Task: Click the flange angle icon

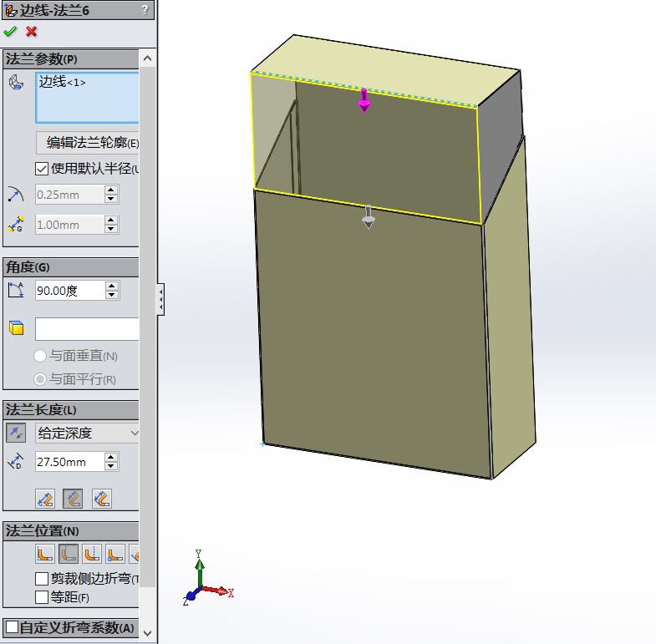Action: point(16,290)
